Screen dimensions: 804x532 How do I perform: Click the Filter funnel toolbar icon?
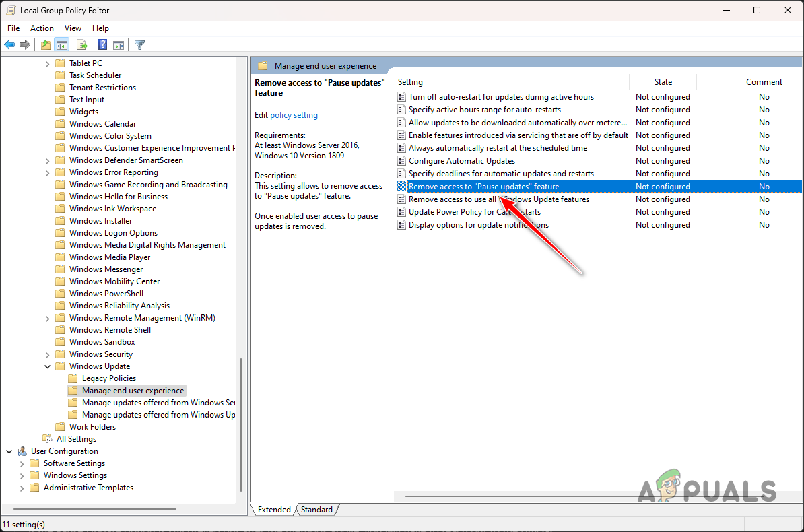click(x=139, y=45)
